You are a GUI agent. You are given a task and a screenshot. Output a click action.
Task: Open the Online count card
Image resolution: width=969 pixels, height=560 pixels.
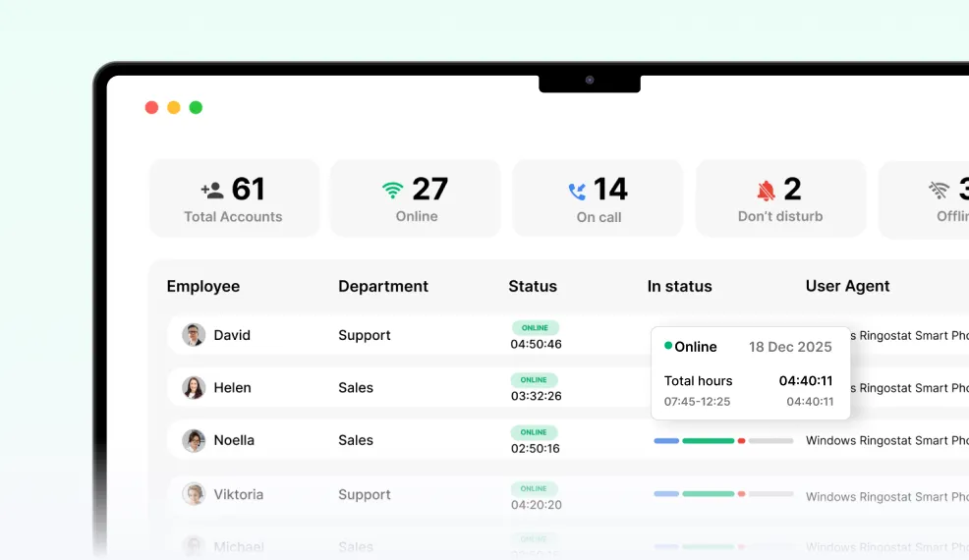point(416,198)
